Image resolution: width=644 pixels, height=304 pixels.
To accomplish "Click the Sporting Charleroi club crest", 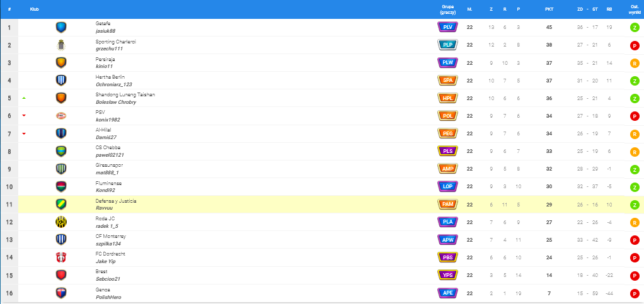I will 61,45.
